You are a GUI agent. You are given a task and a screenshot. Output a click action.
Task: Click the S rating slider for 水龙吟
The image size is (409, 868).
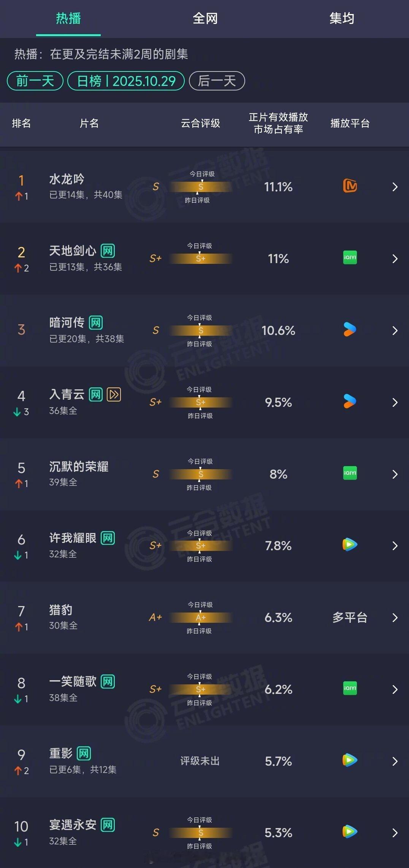(x=201, y=187)
